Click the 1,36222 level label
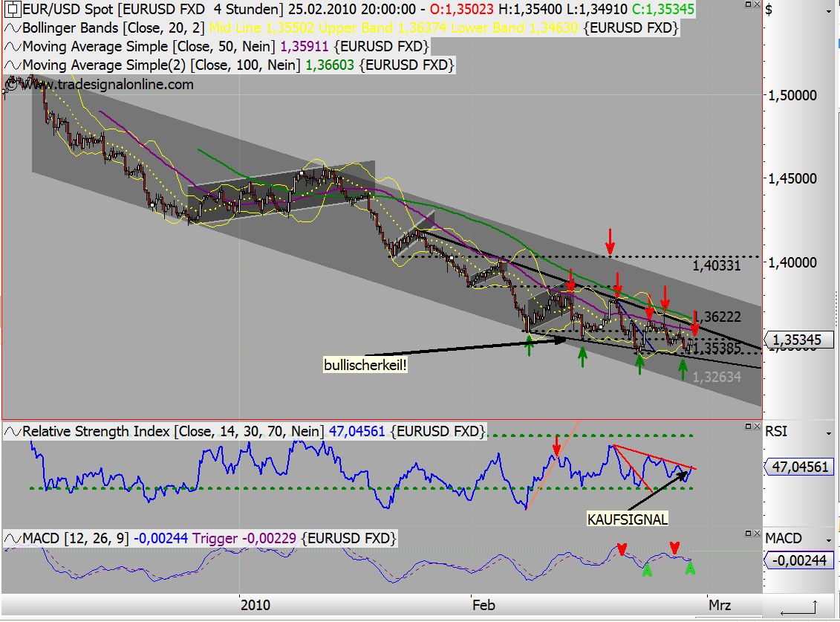The width and height of the screenshot is (840, 622). pyautogui.click(x=717, y=317)
